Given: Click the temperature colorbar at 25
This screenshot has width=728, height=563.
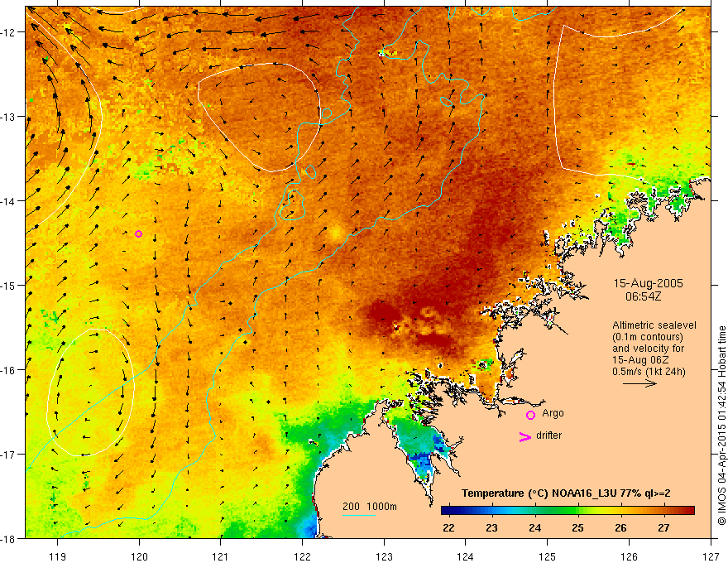Looking at the screenshot, I should [577, 511].
